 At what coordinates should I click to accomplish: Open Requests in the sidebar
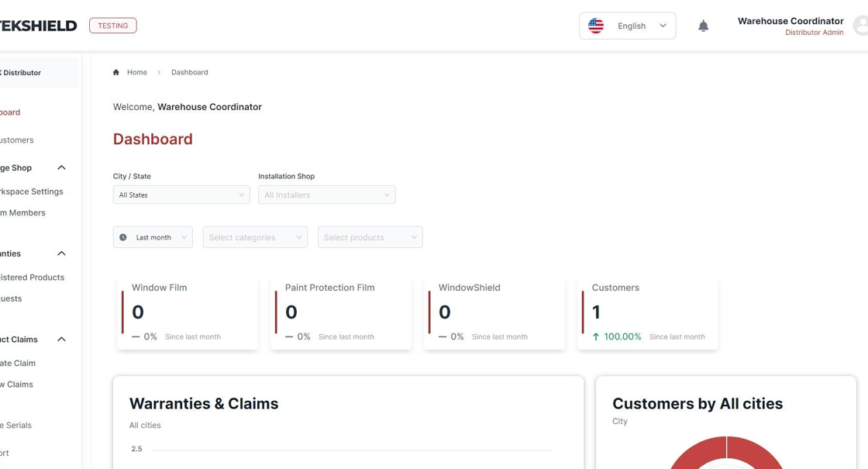(11, 298)
